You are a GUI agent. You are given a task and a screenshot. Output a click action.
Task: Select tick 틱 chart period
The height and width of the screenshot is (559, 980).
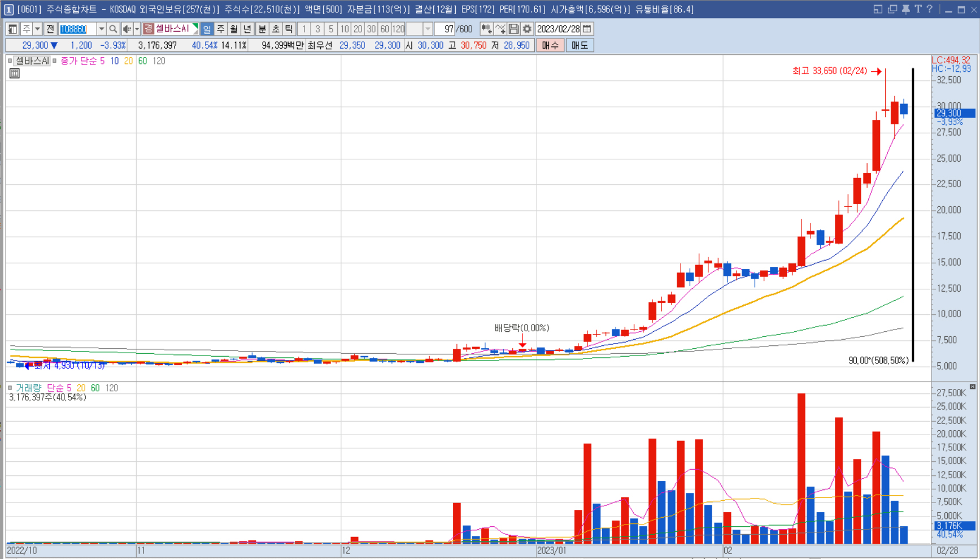(289, 29)
